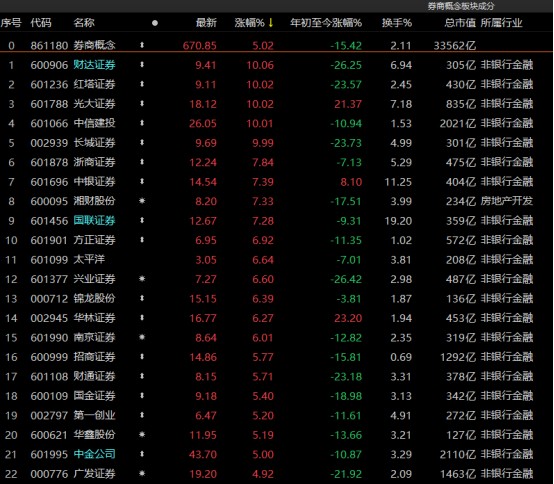Image resolution: width=554 pixels, height=484 pixels.
Task: Click marker icon in 长城证券 row
Action: [x=142, y=142]
